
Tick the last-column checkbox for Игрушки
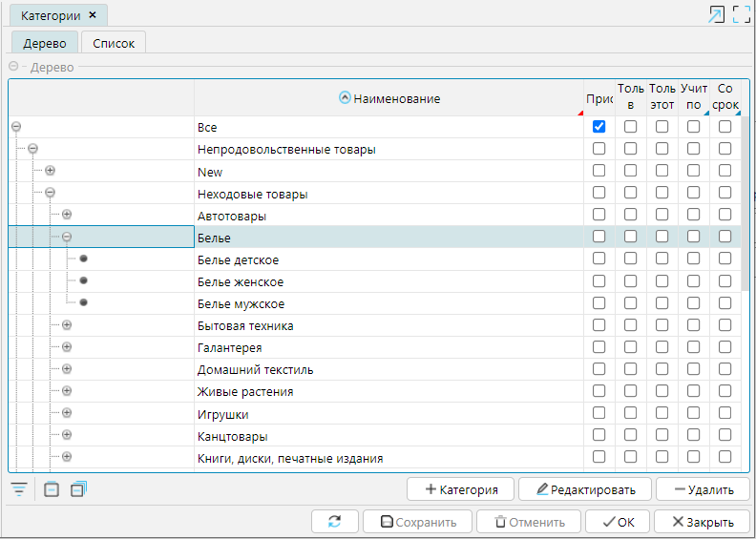pos(725,414)
